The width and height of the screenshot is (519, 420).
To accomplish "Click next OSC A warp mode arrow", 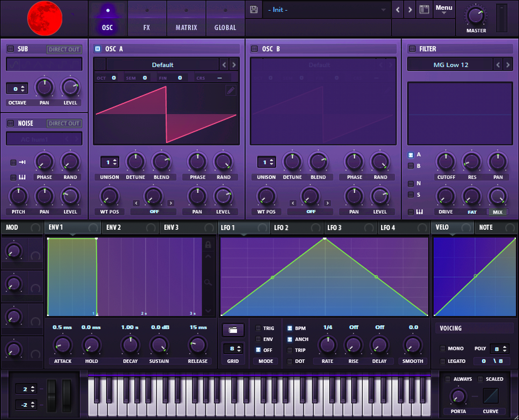I will click(x=170, y=203).
